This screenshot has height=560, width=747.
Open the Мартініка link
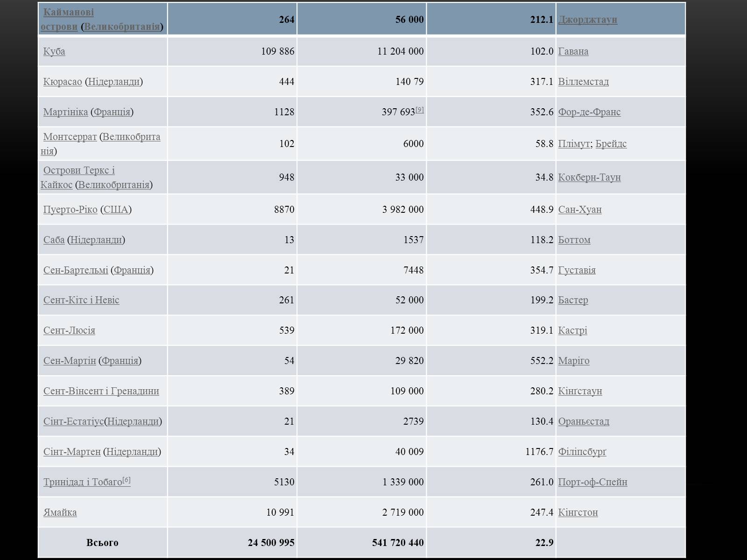click(65, 112)
